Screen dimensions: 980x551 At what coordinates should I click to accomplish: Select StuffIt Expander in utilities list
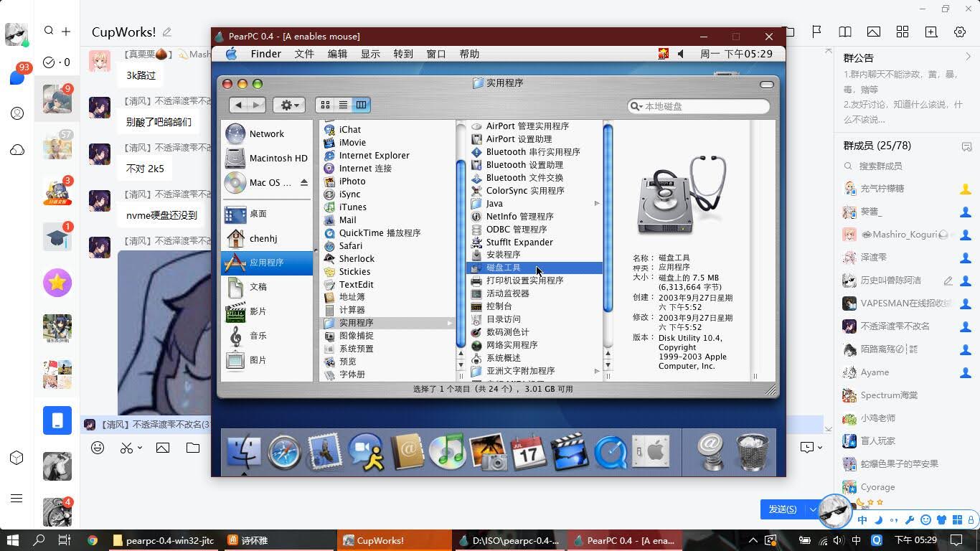pos(534,242)
